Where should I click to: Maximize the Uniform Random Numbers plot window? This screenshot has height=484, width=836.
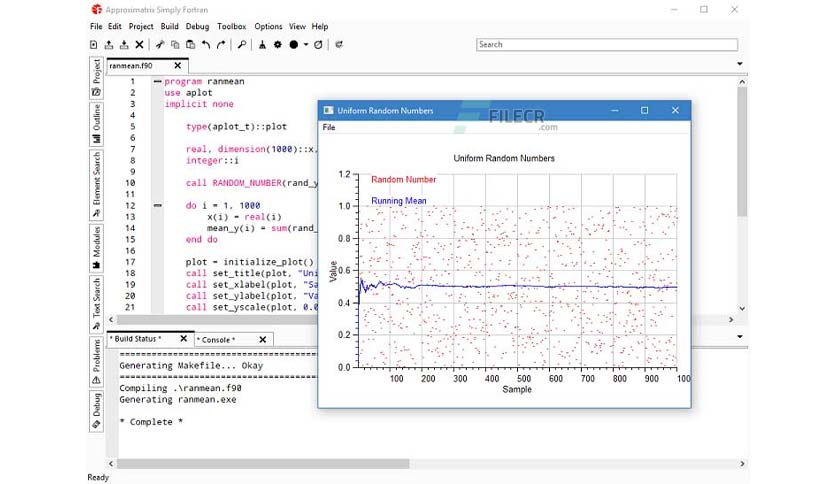645,110
